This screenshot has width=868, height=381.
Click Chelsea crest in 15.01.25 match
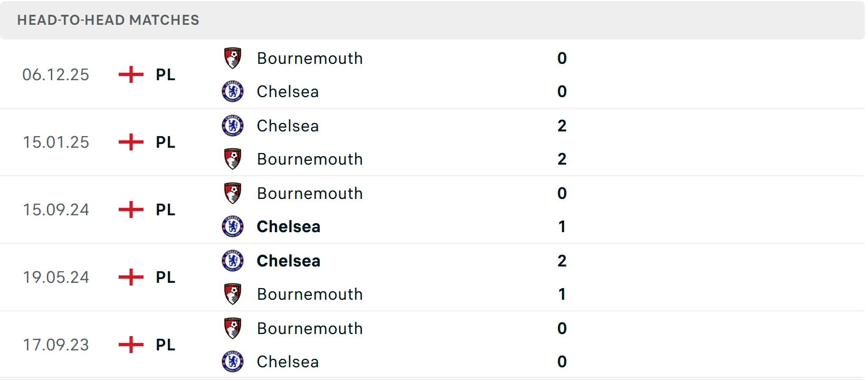[233, 126]
